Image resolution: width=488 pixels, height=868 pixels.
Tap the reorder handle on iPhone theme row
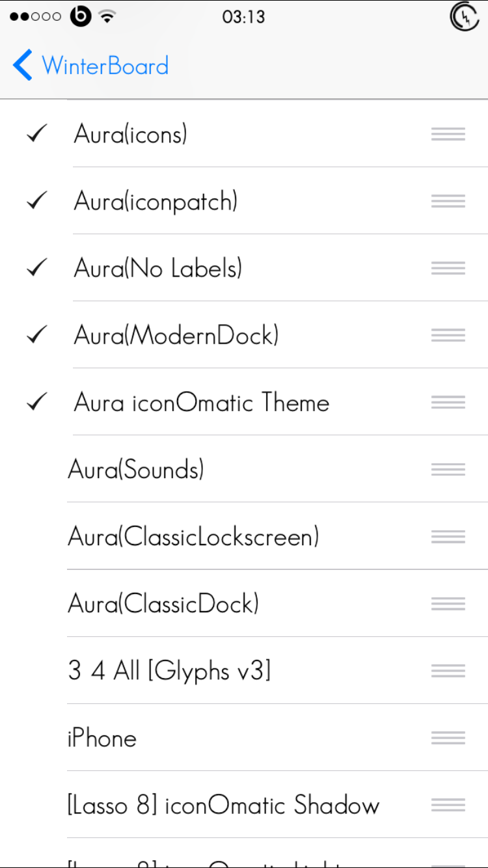click(x=448, y=737)
